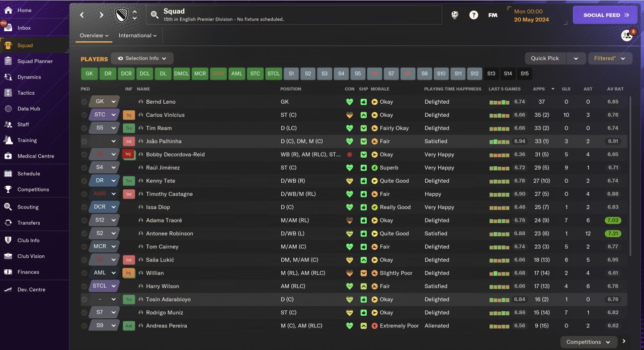644x350 pixels.
Task: Click Antonee Robinson's 7.21 rating badge
Action: tap(613, 234)
